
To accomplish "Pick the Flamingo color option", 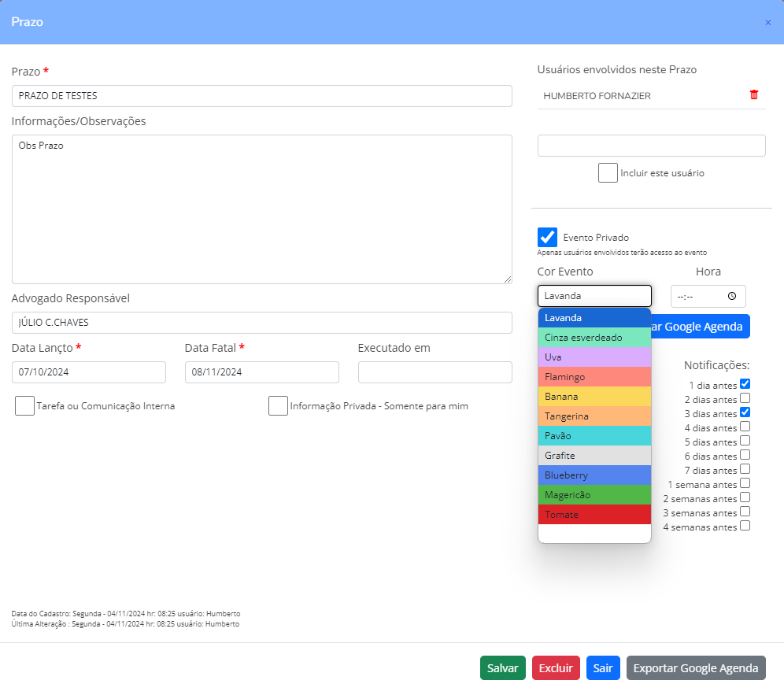I will (x=594, y=377).
